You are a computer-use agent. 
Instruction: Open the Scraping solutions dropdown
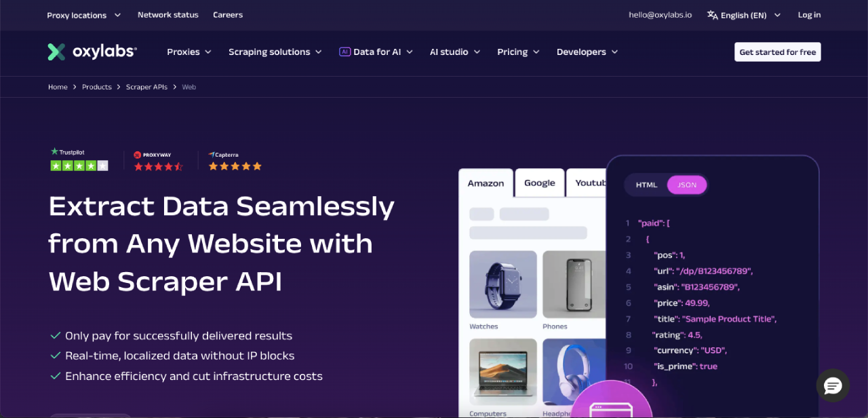pos(275,52)
